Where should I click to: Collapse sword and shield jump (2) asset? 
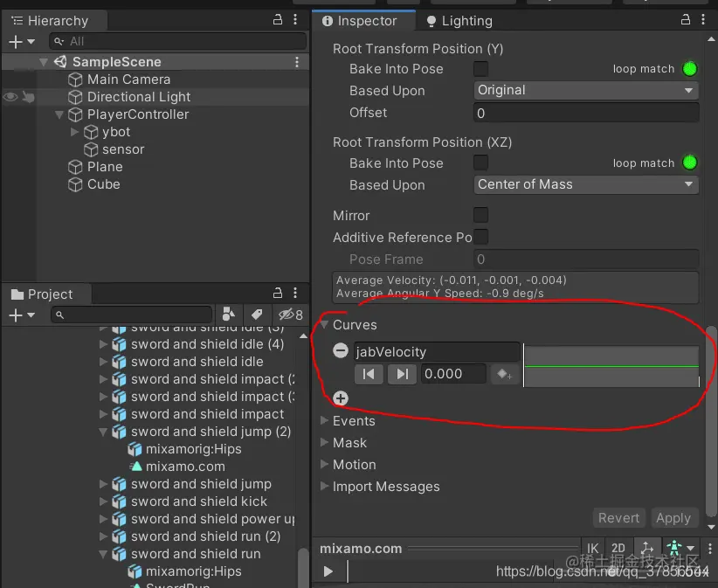tap(103, 432)
